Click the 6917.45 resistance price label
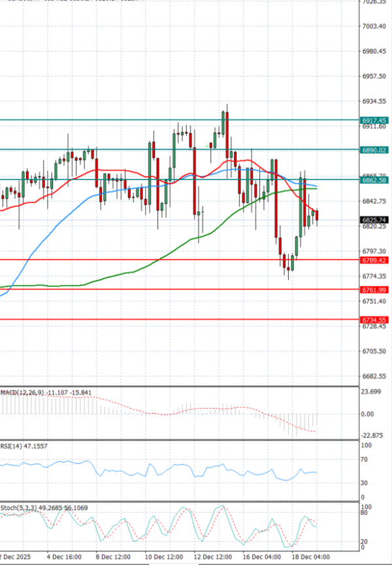Image resolution: width=392 pixels, height=565 pixels. pyautogui.click(x=374, y=120)
